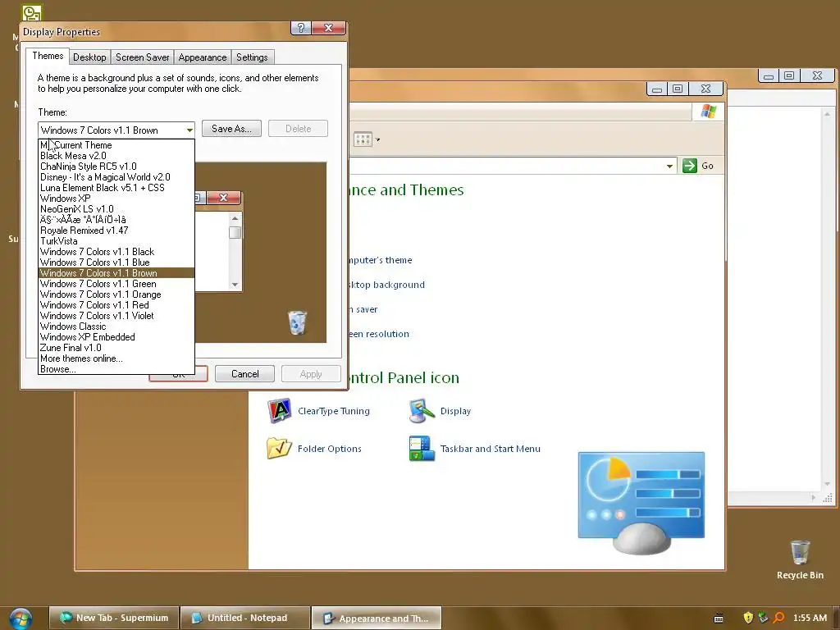The height and width of the screenshot is (630, 840).
Task: Select Windows 7 Colors v1.1 Violet
Action: point(116,316)
